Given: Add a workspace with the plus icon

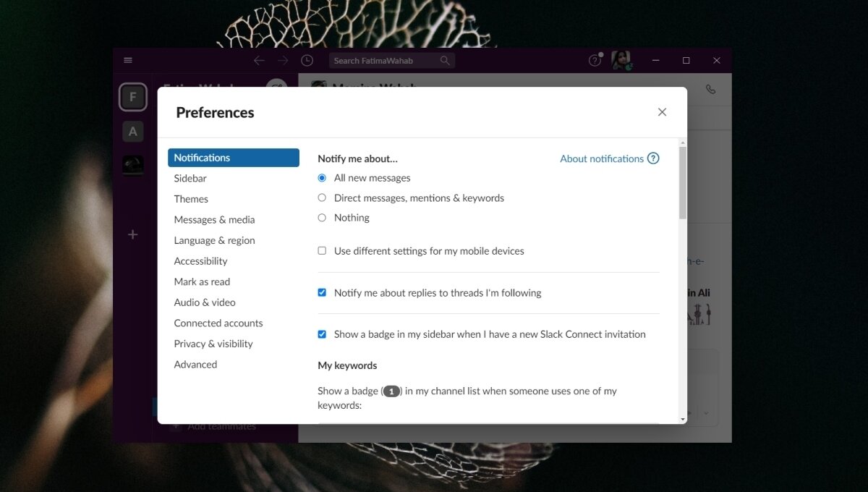Looking at the screenshot, I should click(132, 234).
